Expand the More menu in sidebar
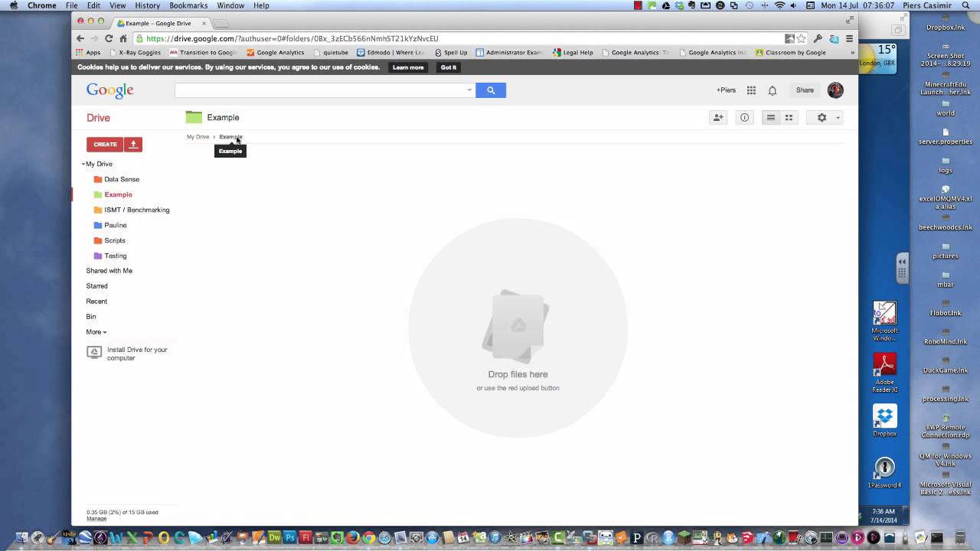This screenshot has width=980, height=551. point(96,332)
